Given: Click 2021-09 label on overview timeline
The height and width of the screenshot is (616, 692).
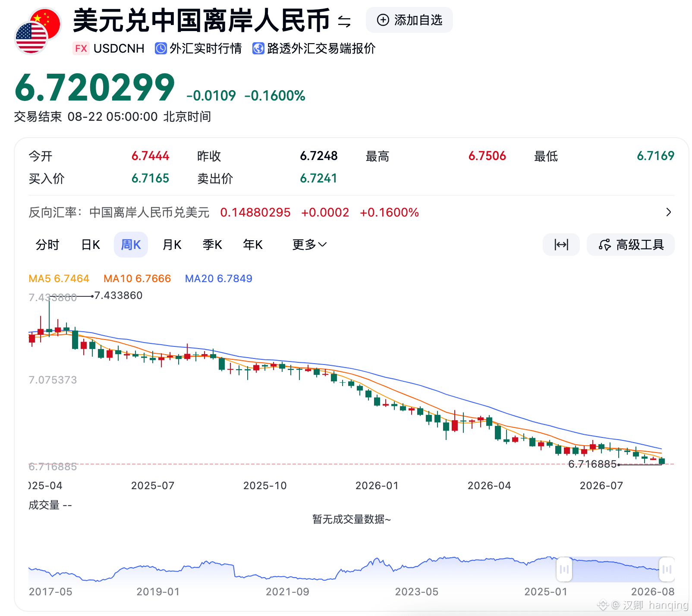Looking at the screenshot, I should (x=288, y=592).
